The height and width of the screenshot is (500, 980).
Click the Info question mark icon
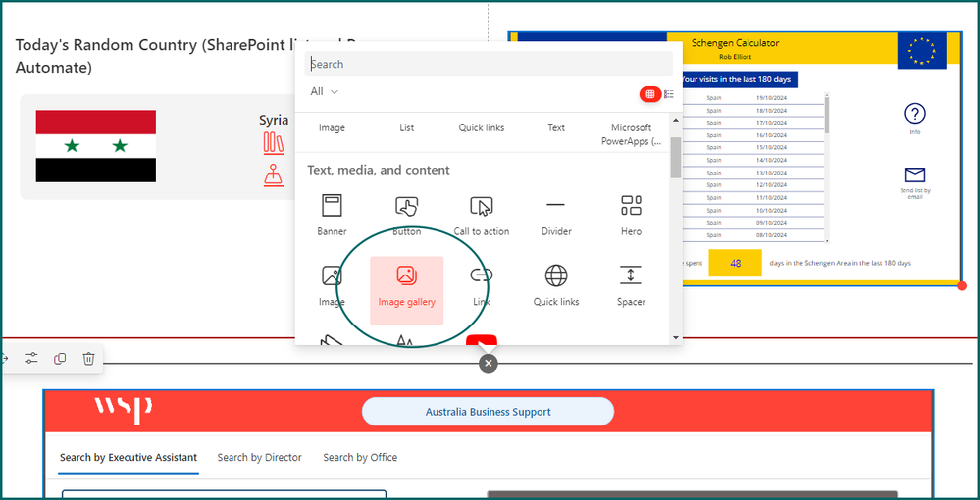point(915,114)
